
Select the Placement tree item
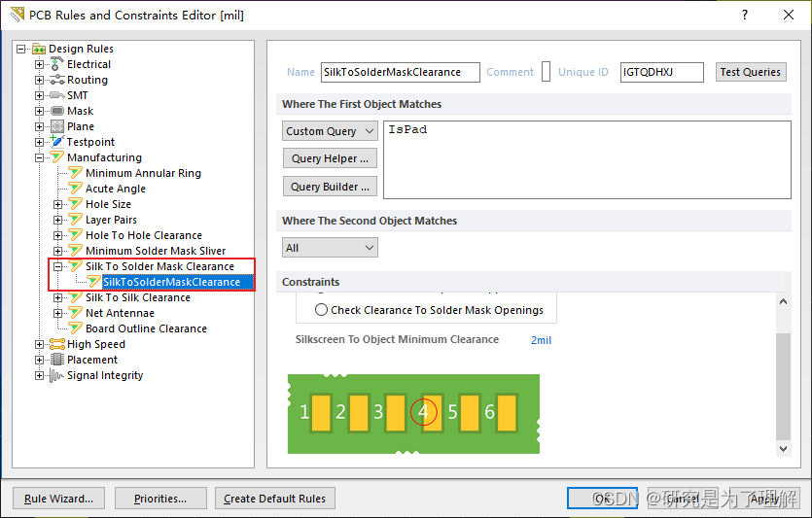92,360
